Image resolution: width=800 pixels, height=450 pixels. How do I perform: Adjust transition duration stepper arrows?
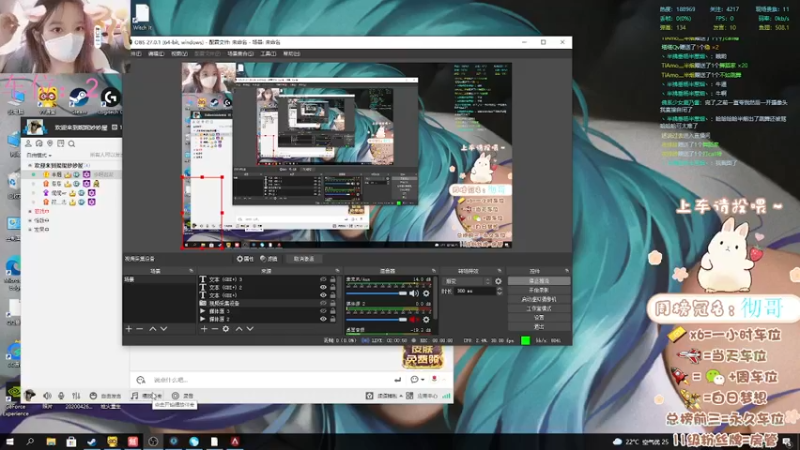[499, 291]
